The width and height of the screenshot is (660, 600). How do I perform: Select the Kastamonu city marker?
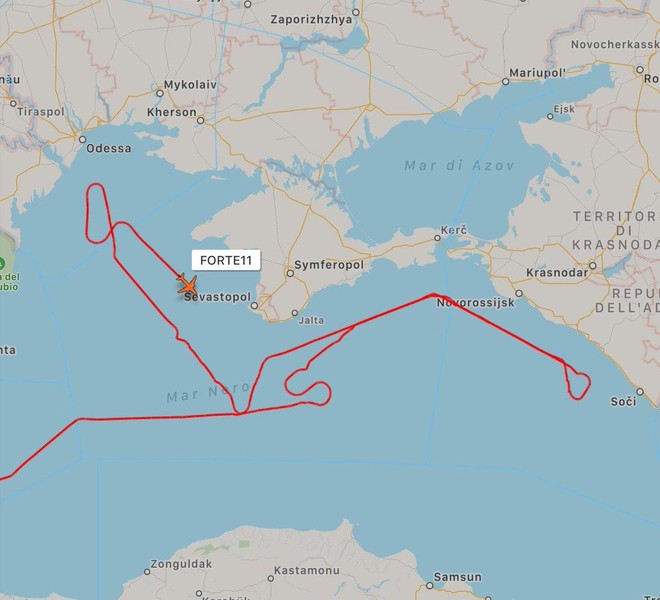pos(271,579)
